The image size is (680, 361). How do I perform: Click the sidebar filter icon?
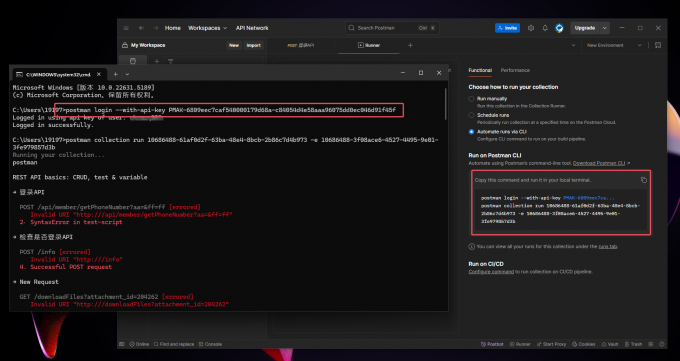tap(170, 62)
